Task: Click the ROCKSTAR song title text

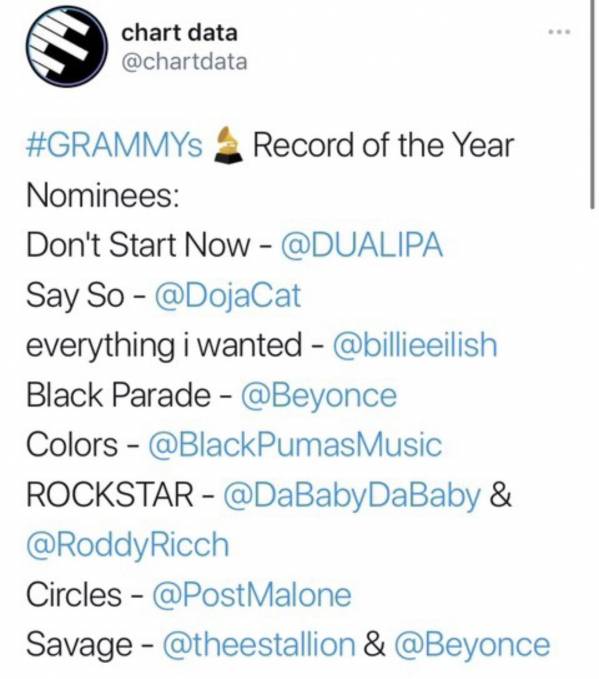Action: (x=110, y=495)
